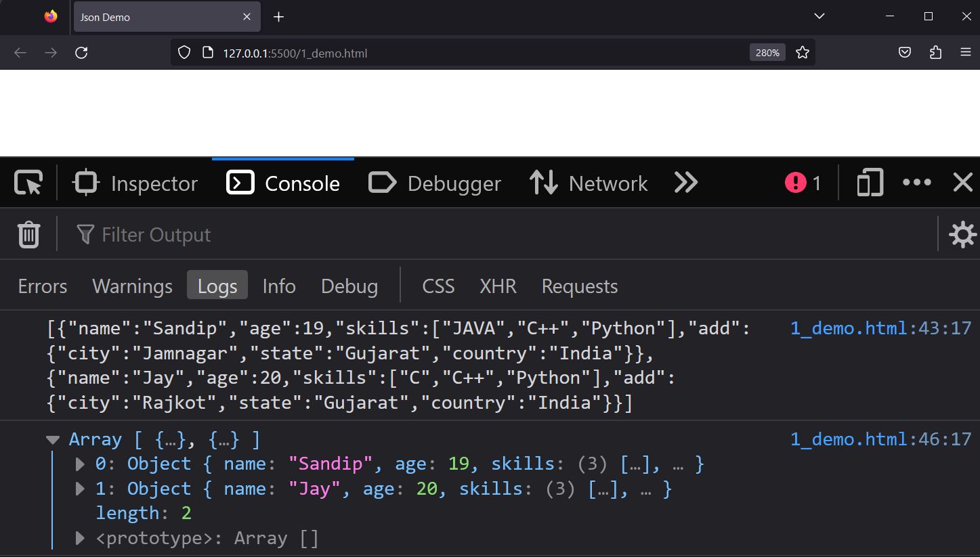Viewport: 980px width, 557px height.
Task: Open Firefox extensions puzzle icon
Action: 935,52
